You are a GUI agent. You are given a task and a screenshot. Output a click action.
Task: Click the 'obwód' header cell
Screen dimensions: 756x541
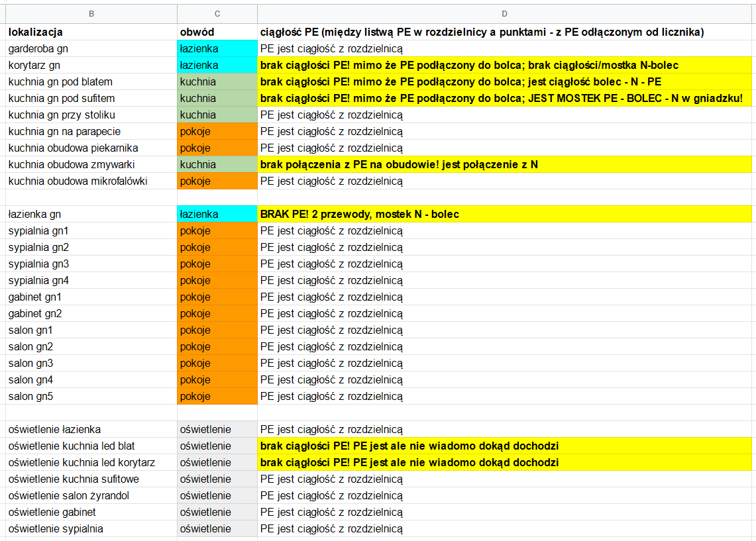click(217, 32)
